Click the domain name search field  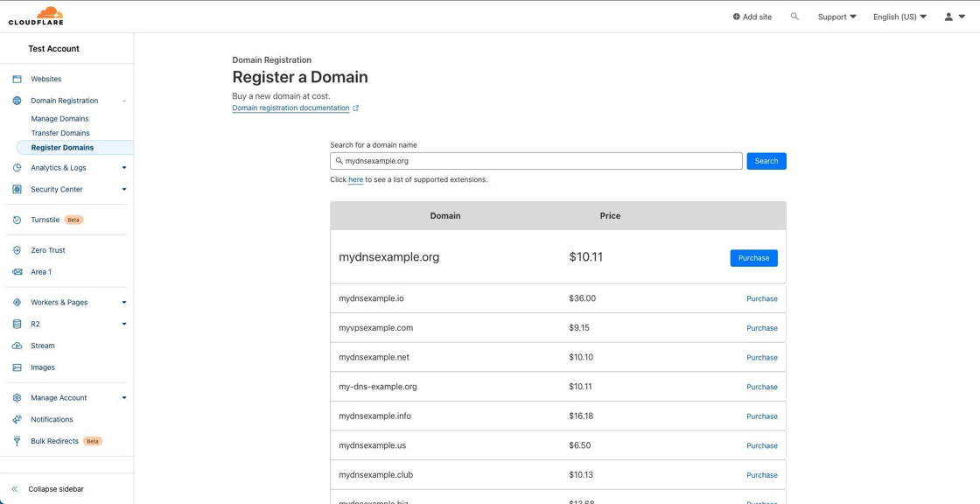[x=536, y=161]
